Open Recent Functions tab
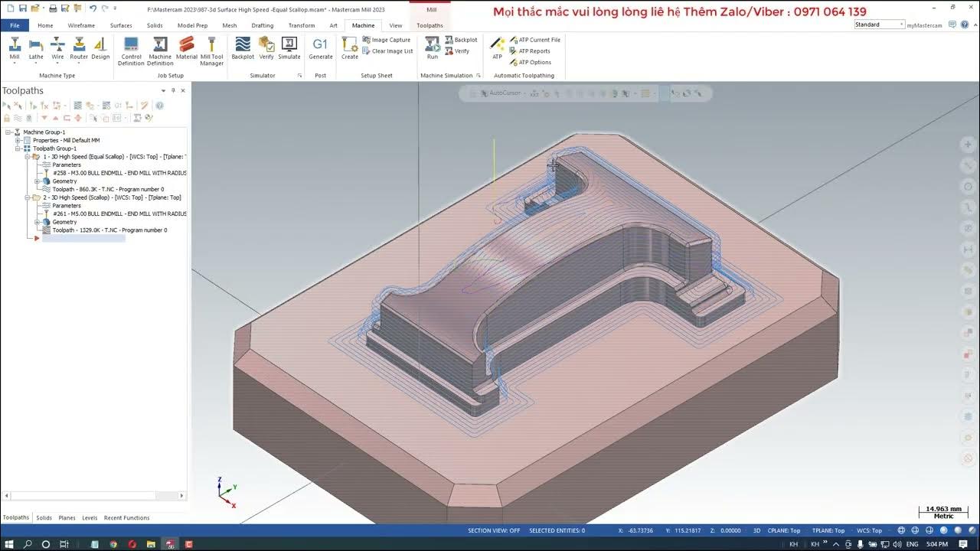 point(127,518)
